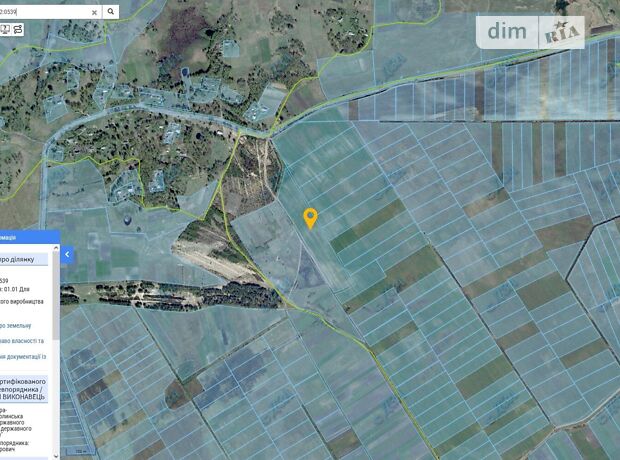
Task: Open the monitor-shaped map tool icon
Action: pyautogui.click(x=5, y=29)
